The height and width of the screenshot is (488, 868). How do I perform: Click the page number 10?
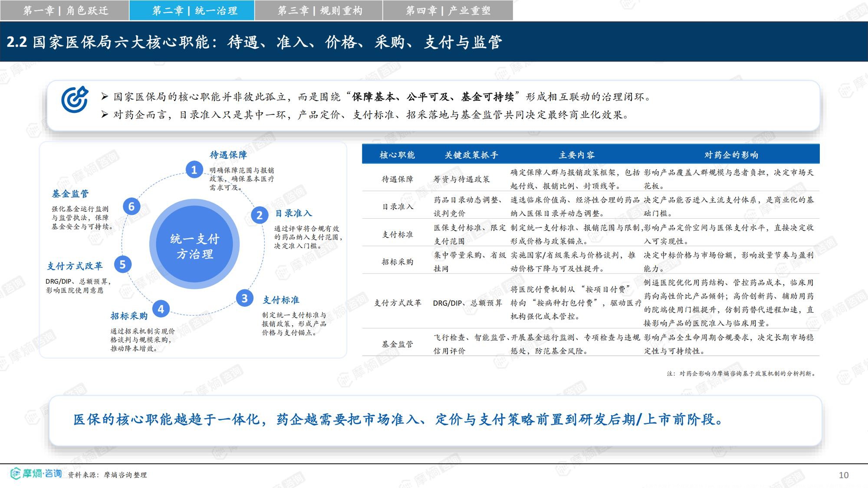click(844, 475)
